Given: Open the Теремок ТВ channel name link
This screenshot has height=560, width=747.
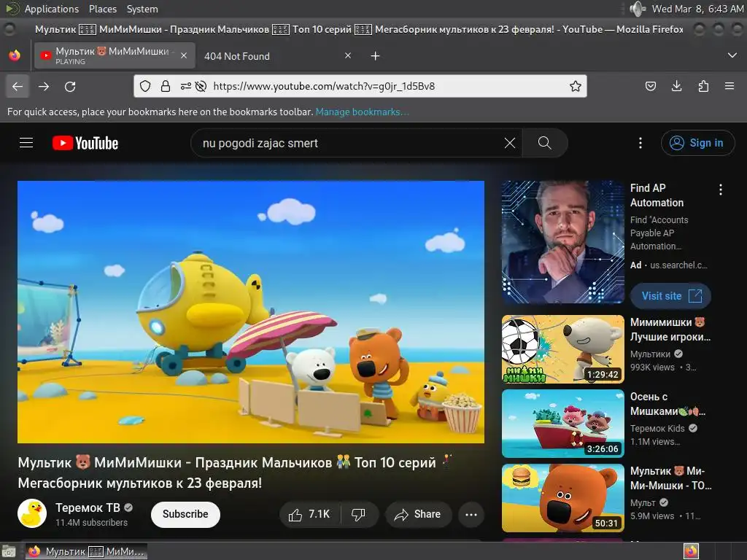Looking at the screenshot, I should coord(88,507).
